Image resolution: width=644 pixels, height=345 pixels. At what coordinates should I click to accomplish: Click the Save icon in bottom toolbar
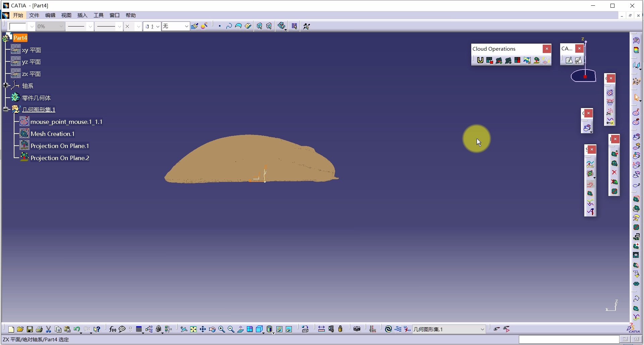pos(30,329)
